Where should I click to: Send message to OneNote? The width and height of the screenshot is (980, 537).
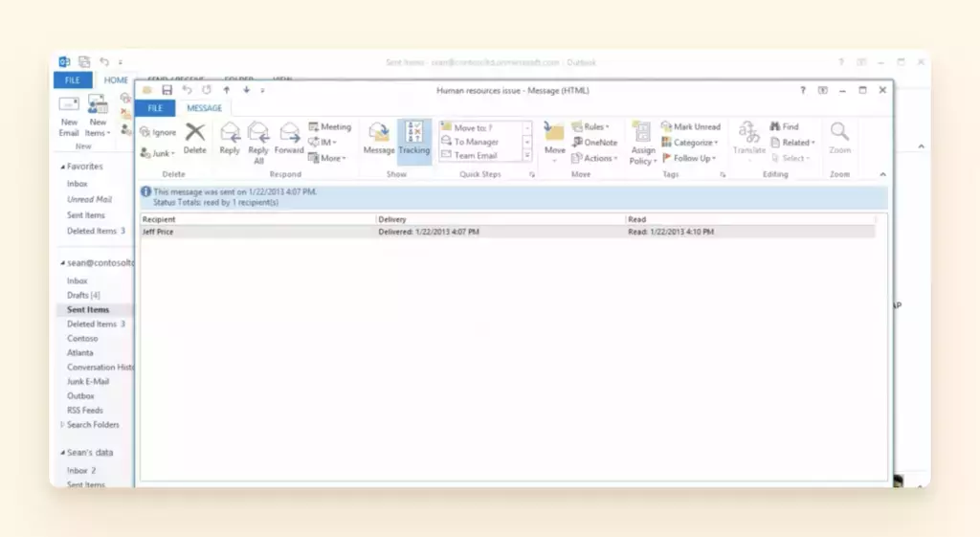[x=594, y=142]
